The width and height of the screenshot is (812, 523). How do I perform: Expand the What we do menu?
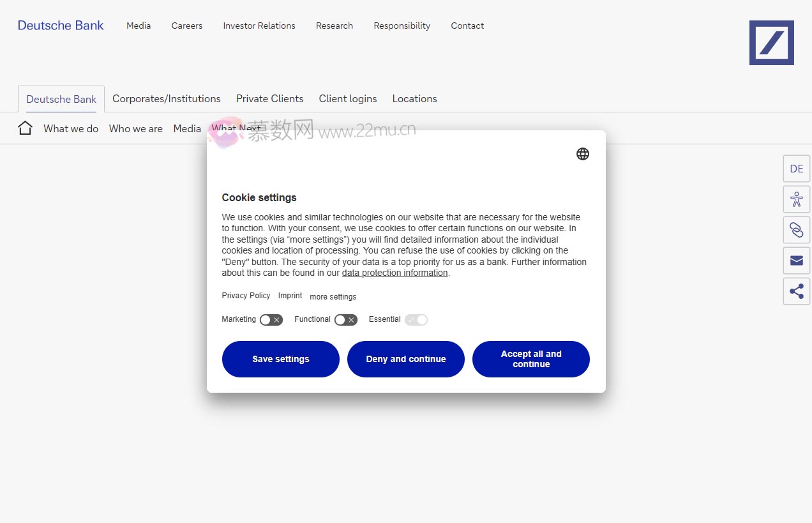(x=71, y=128)
